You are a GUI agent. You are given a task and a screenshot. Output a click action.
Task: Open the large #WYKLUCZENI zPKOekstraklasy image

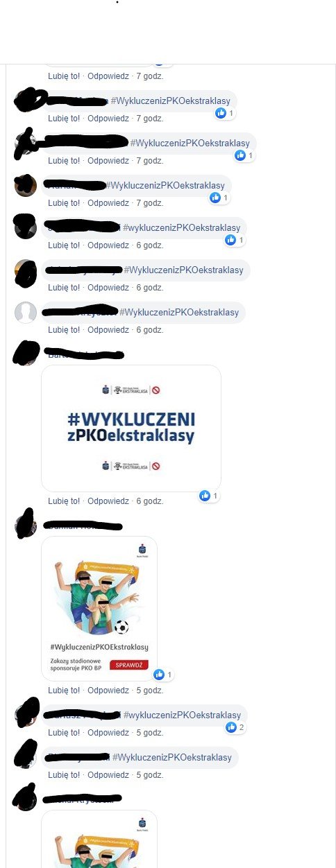click(x=131, y=428)
